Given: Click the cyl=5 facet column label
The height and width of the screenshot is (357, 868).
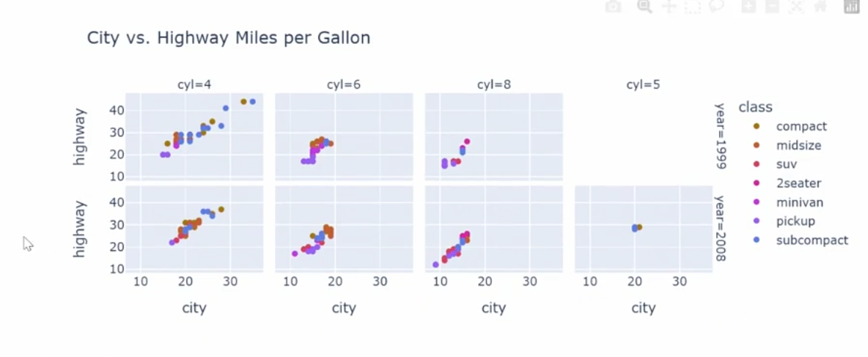Looking at the screenshot, I should pyautogui.click(x=643, y=85).
